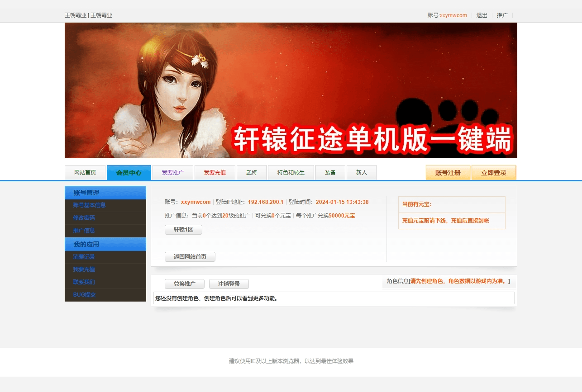Click the 账号管理 sidebar header
This screenshot has height=392, width=582.
(x=105, y=193)
